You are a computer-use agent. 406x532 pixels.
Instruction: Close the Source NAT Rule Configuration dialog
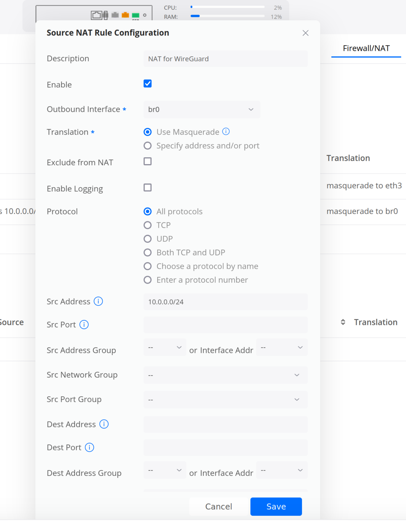pyautogui.click(x=305, y=33)
